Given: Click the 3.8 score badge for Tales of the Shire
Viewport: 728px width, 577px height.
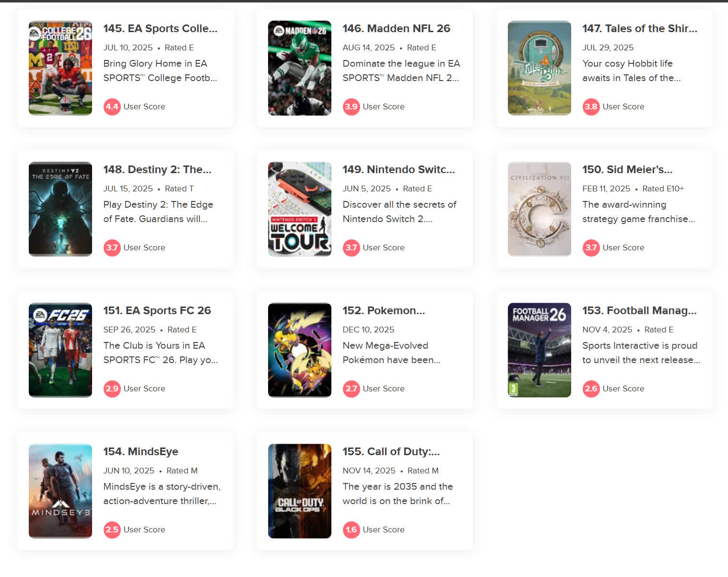Looking at the screenshot, I should tap(591, 106).
